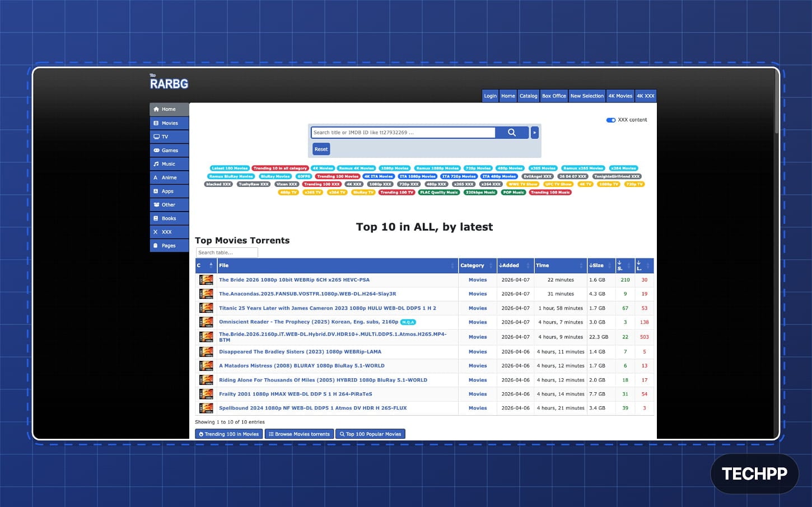Image resolution: width=812 pixels, height=507 pixels.
Task: Open Home in the left sidebar
Action: tap(169, 110)
